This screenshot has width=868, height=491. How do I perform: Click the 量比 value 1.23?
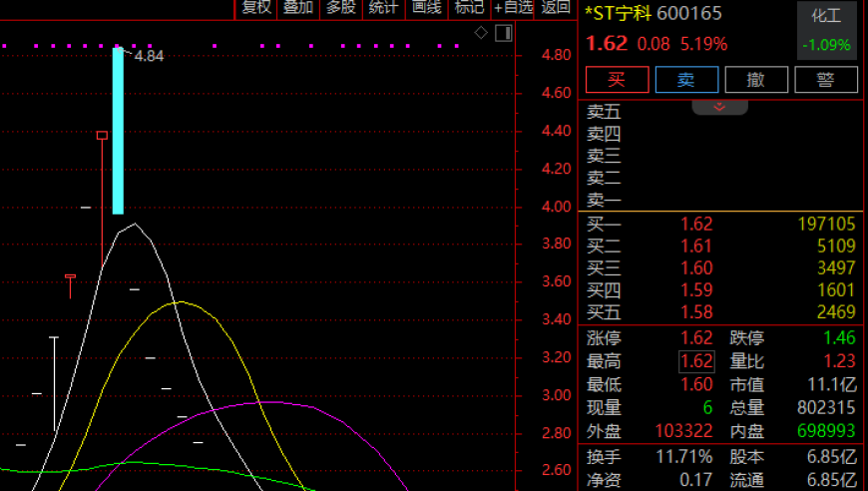tap(839, 361)
